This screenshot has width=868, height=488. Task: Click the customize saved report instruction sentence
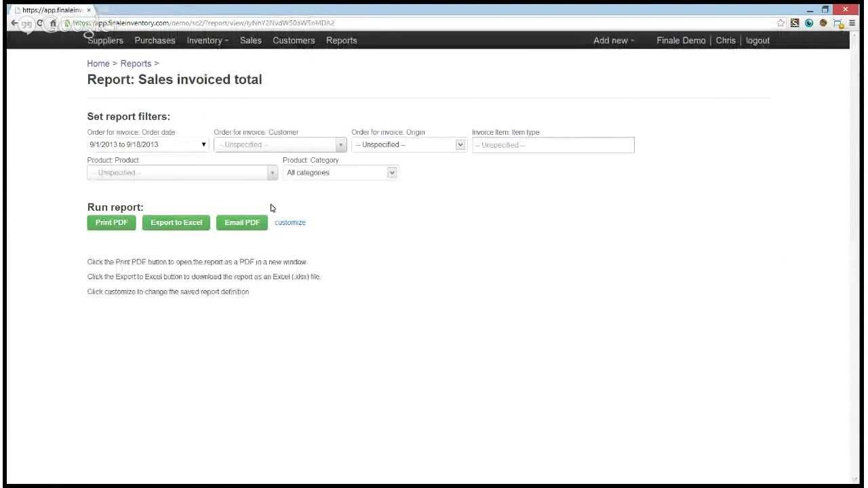168,291
